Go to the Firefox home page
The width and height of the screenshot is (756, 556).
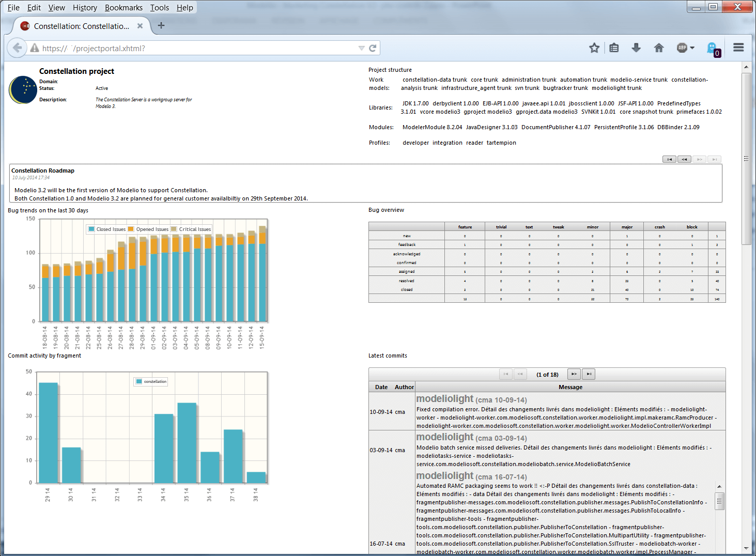(x=659, y=48)
